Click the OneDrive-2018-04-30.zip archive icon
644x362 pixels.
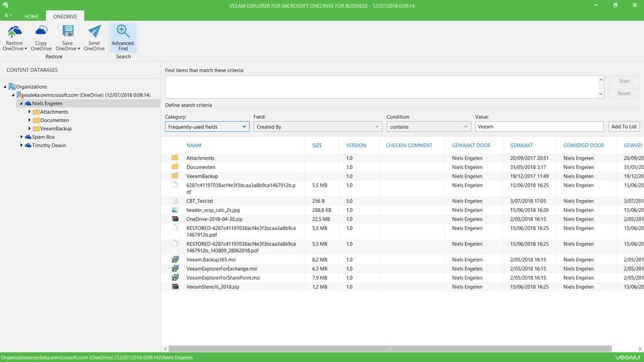[175, 219]
